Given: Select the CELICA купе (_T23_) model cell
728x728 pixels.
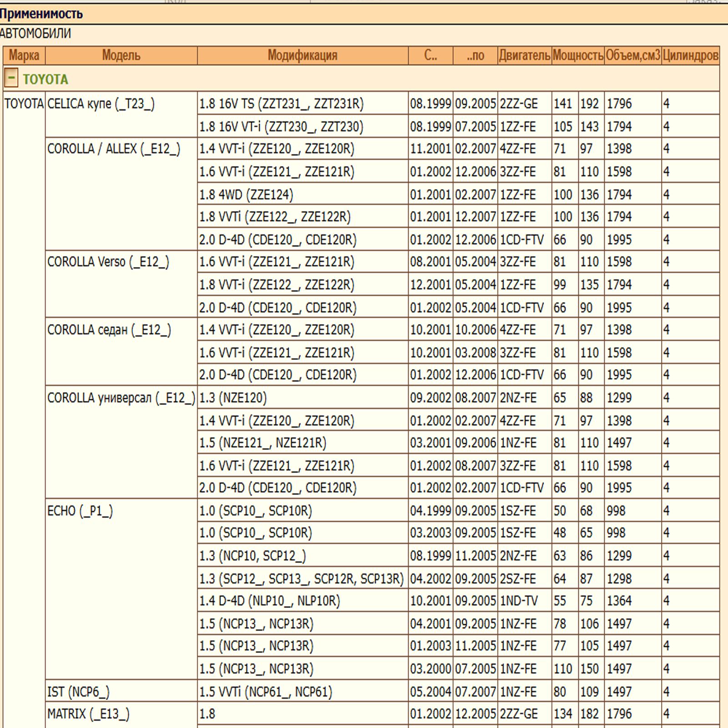Looking at the screenshot, I should (101, 104).
